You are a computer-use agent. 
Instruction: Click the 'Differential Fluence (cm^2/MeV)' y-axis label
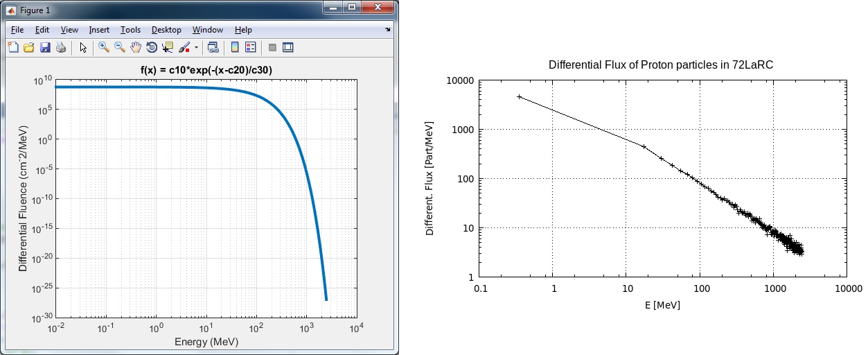tap(23, 198)
